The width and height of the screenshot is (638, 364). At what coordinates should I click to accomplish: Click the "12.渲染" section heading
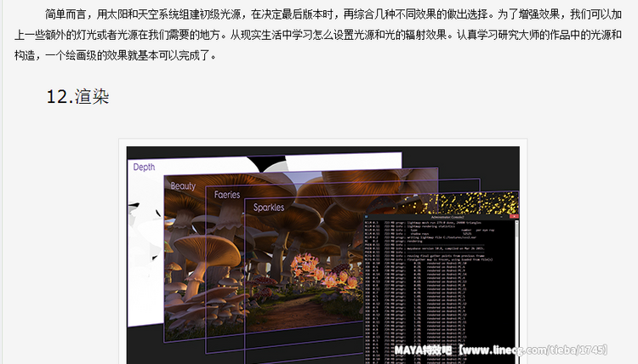pos(77,97)
